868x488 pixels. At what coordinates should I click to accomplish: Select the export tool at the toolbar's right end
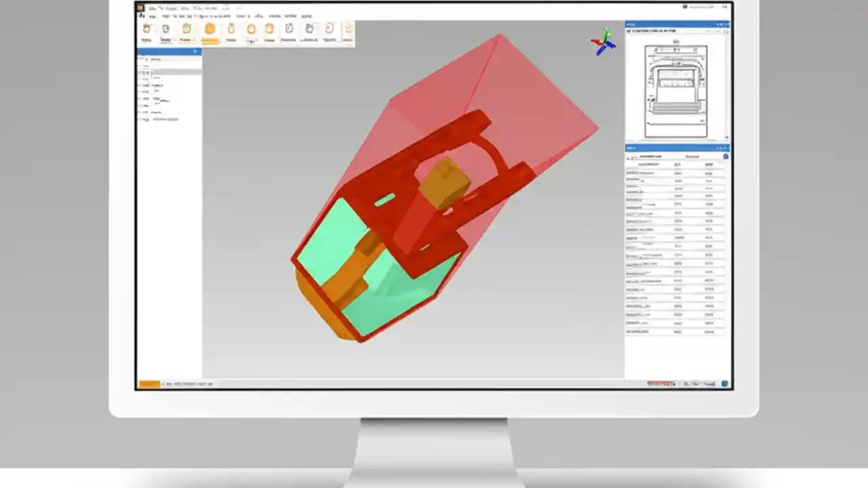point(348,28)
